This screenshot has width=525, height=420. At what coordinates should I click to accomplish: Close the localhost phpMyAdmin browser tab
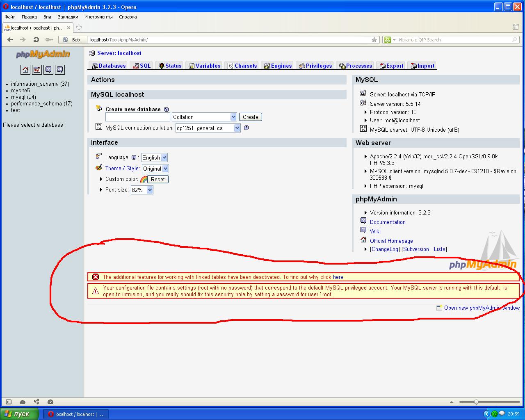(x=69, y=28)
